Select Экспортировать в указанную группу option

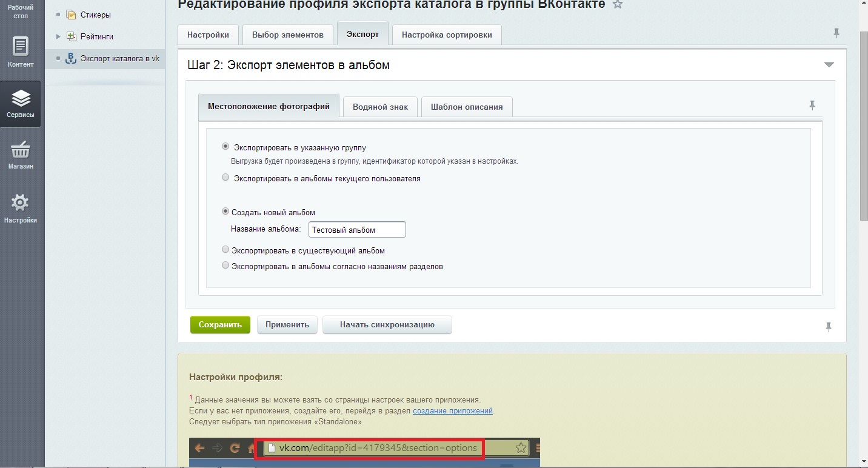pos(225,145)
